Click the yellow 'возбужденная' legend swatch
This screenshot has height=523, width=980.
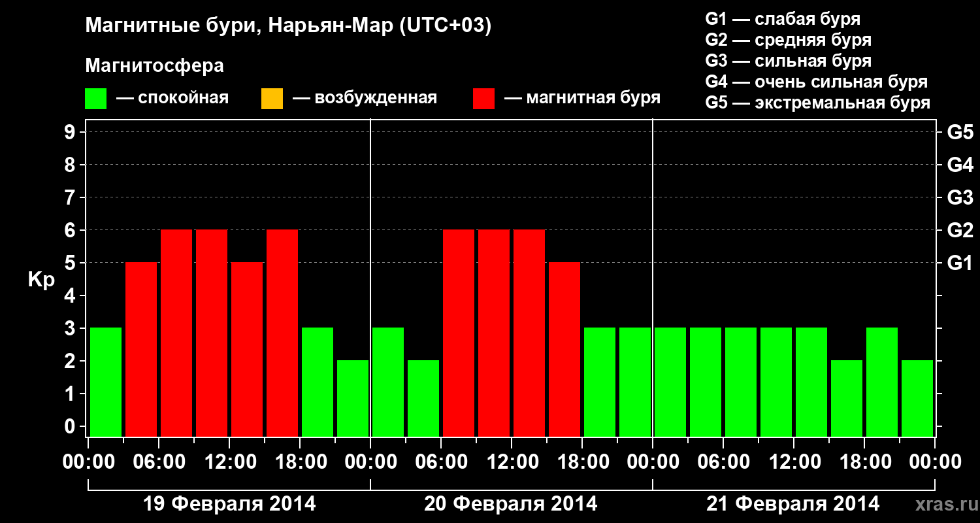click(x=272, y=99)
